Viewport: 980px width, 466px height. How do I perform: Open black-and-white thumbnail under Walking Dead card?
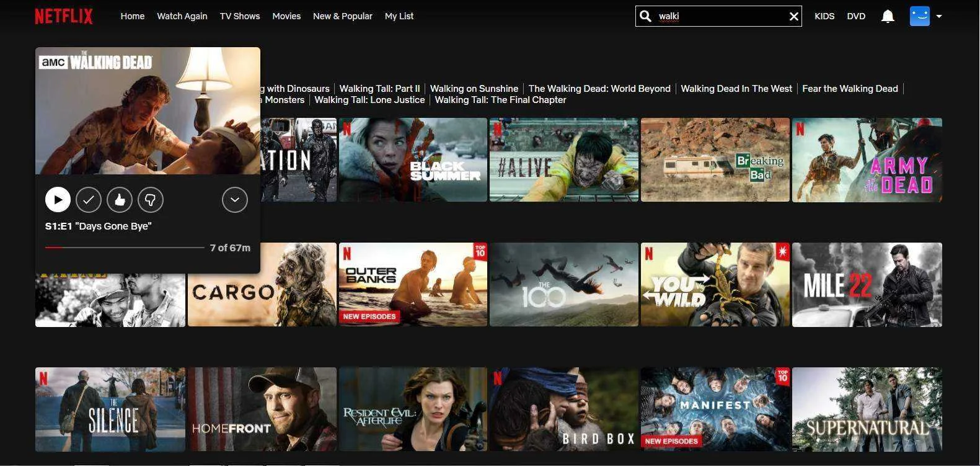pos(110,300)
